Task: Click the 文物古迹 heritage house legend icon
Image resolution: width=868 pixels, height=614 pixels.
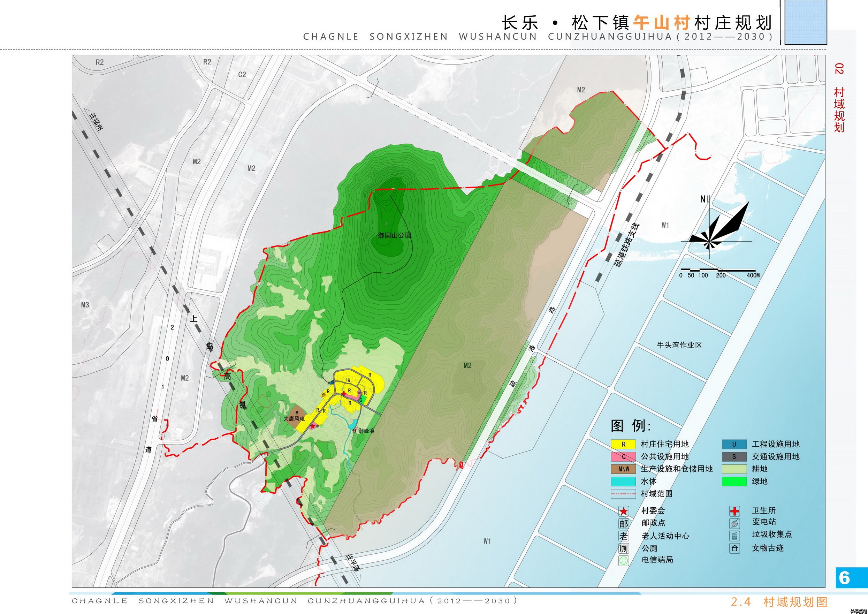Action: coord(734,548)
